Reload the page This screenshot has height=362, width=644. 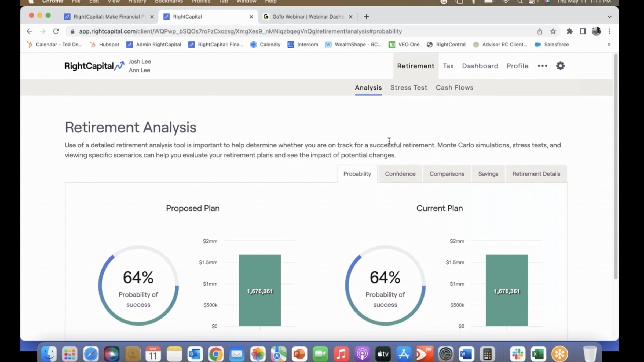click(56, 31)
